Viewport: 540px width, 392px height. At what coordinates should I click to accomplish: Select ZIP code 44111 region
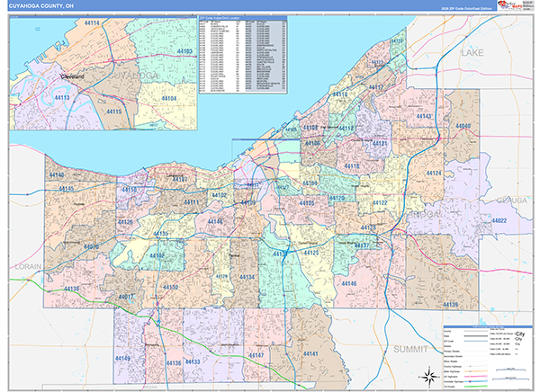pyautogui.click(x=191, y=202)
